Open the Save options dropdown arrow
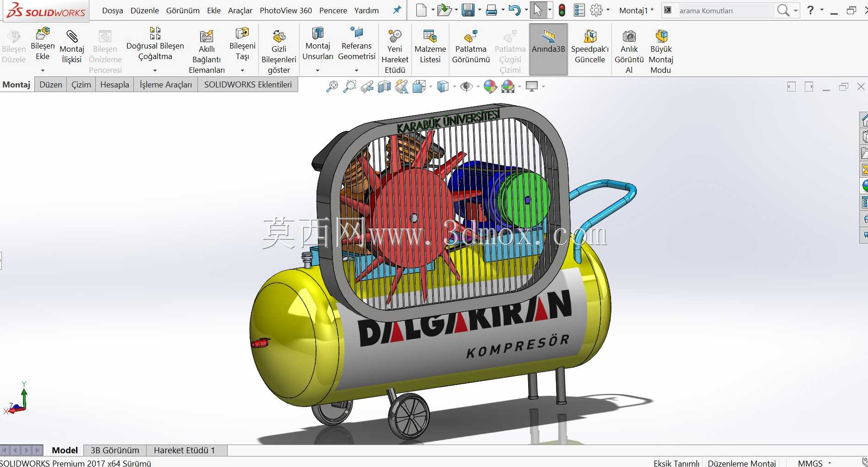The height and width of the screenshot is (467, 868). (479, 10)
